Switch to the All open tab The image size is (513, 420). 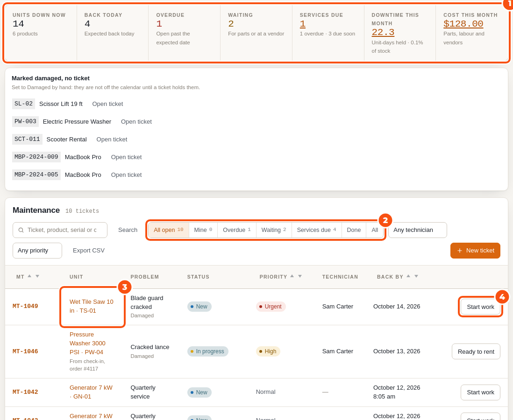[169, 230]
